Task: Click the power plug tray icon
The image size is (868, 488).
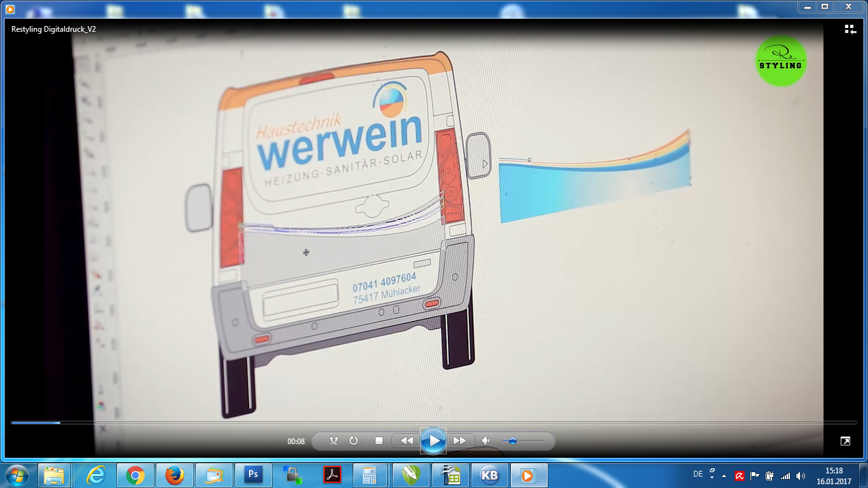Action: 770,475
